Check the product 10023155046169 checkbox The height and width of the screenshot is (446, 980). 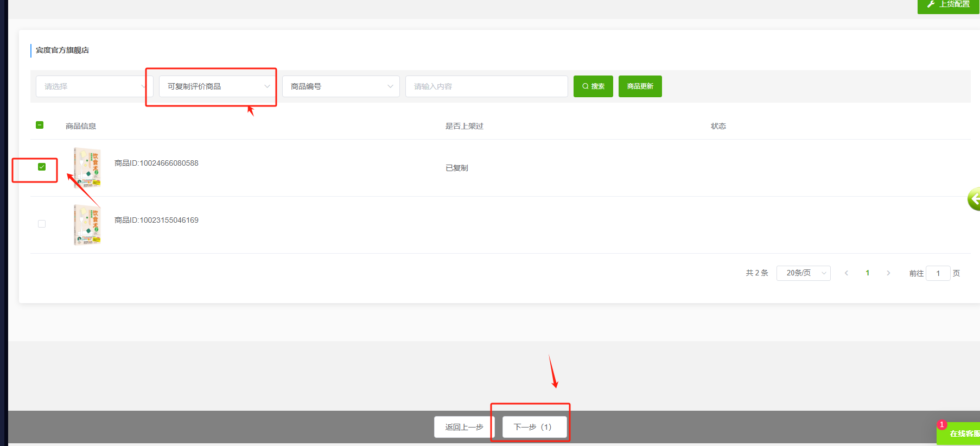coord(42,224)
